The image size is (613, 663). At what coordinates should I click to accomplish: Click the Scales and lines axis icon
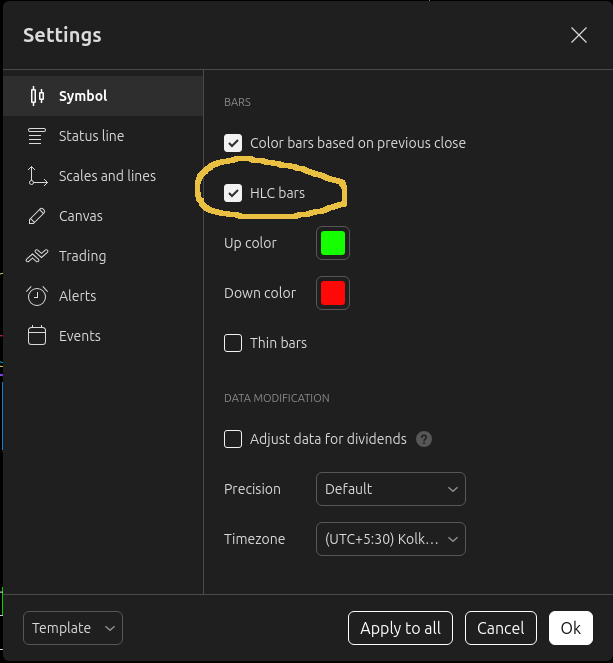coord(37,176)
